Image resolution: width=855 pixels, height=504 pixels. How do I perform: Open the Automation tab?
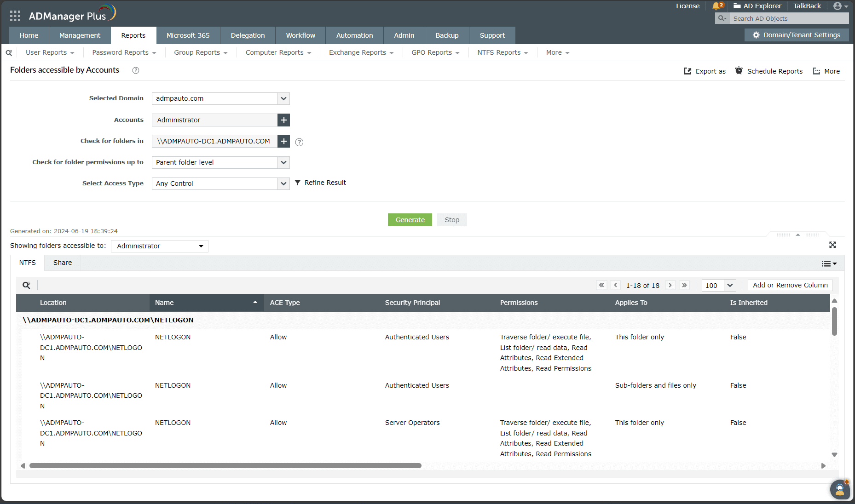[354, 35]
